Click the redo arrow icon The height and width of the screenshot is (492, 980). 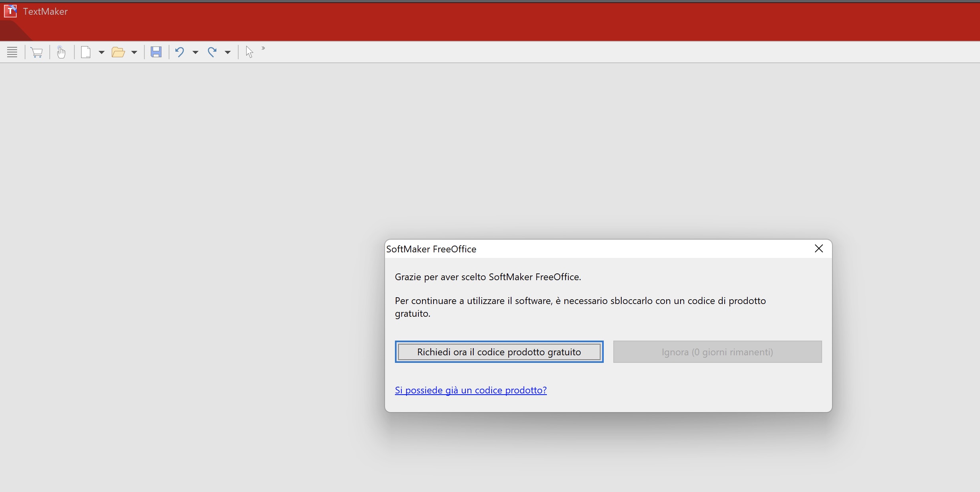click(212, 52)
